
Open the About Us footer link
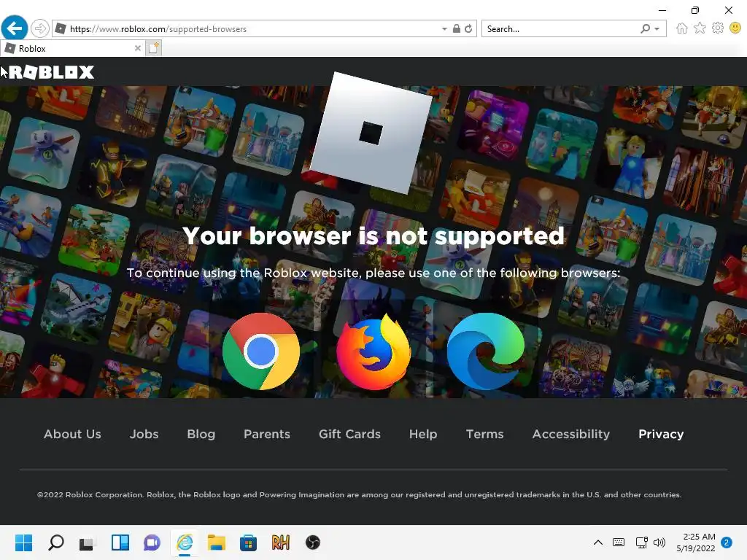pyautogui.click(x=72, y=434)
